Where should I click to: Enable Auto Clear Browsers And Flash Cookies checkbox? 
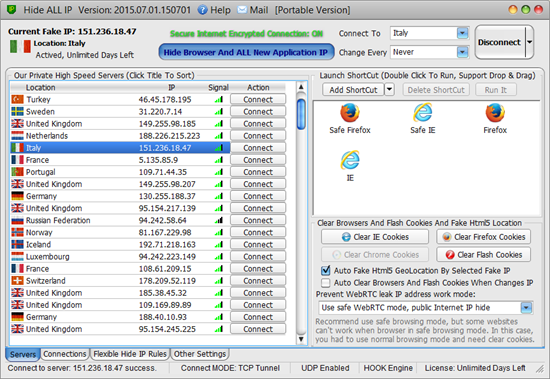click(326, 283)
